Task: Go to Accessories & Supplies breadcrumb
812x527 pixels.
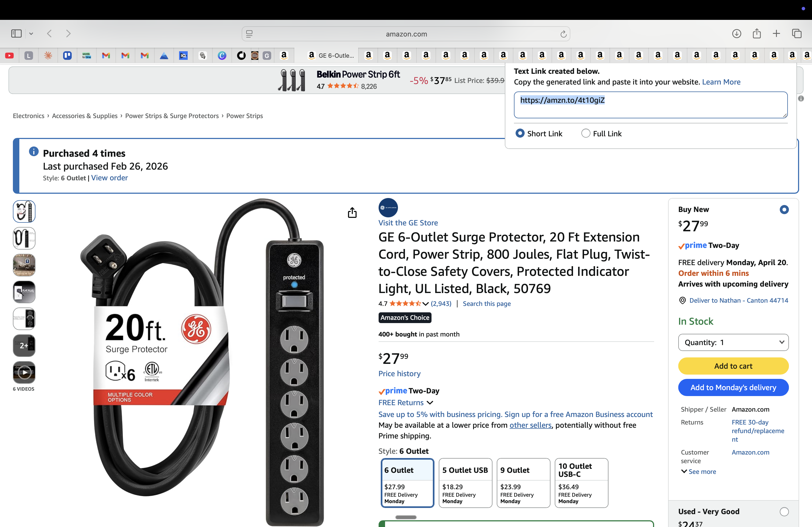Action: (x=85, y=116)
